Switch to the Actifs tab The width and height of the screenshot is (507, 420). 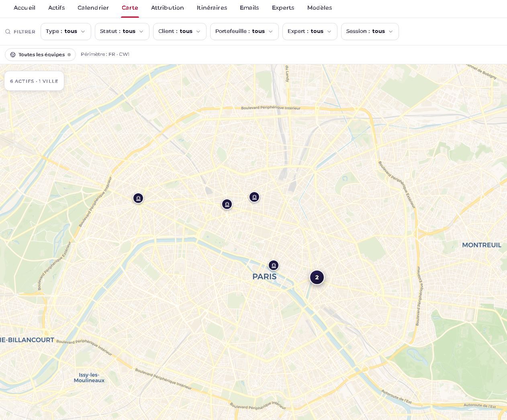pos(56,8)
